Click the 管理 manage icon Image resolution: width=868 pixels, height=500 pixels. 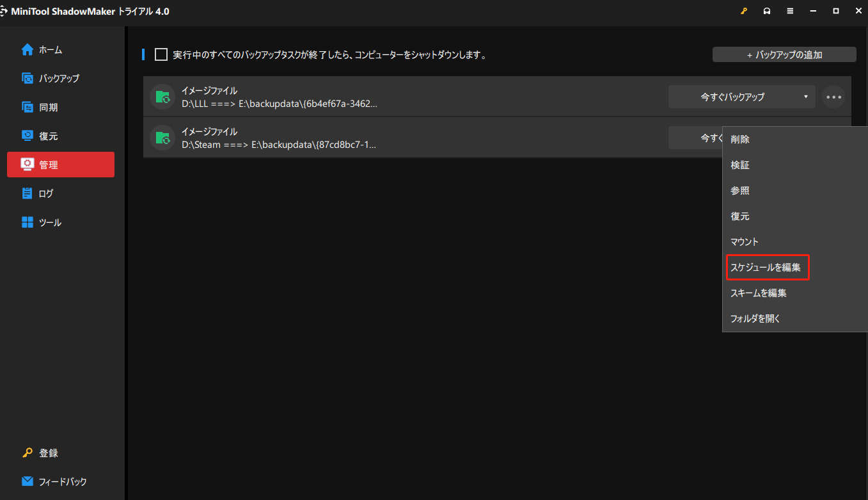tap(27, 165)
